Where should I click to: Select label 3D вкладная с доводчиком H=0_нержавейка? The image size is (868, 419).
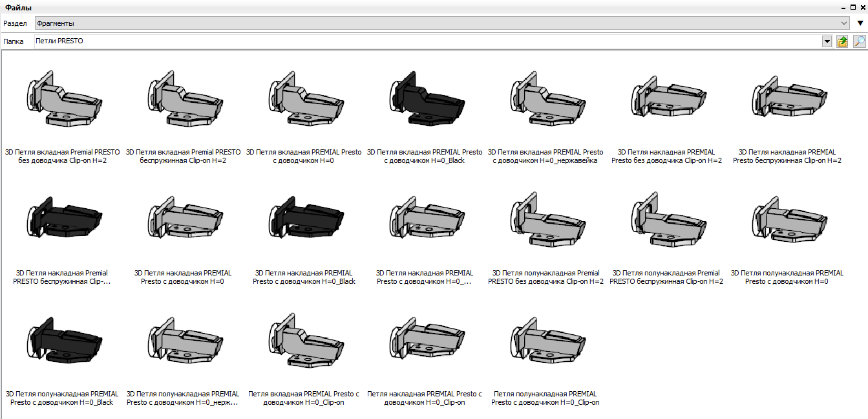(x=545, y=156)
